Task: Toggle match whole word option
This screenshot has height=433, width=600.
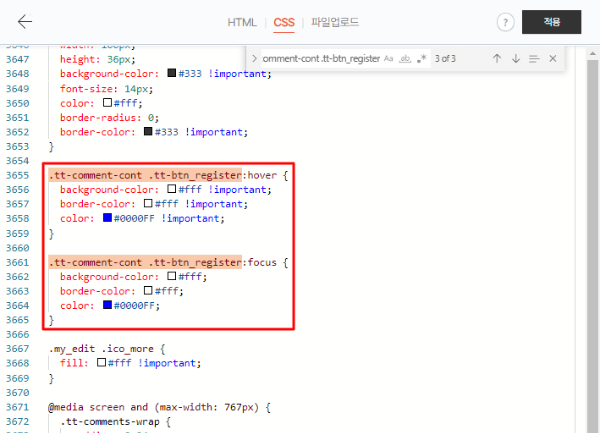Action: (x=405, y=59)
